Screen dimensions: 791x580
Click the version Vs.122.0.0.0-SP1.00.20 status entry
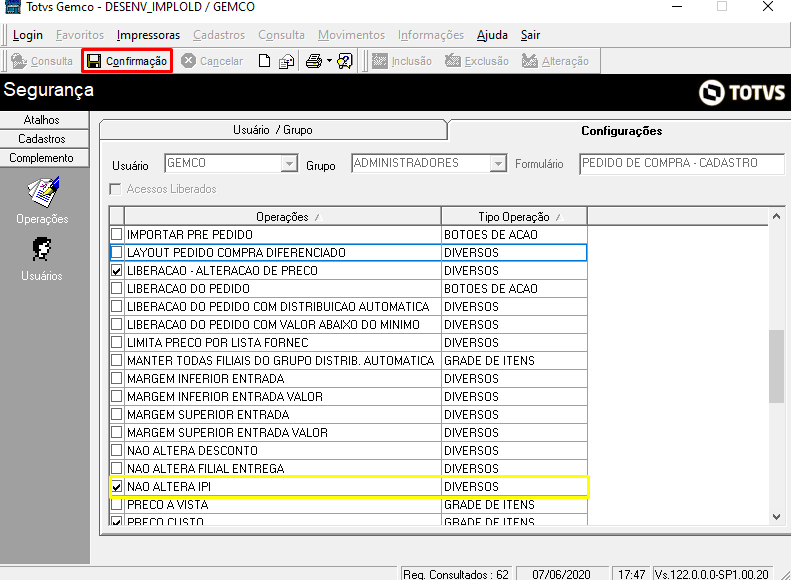(711, 574)
